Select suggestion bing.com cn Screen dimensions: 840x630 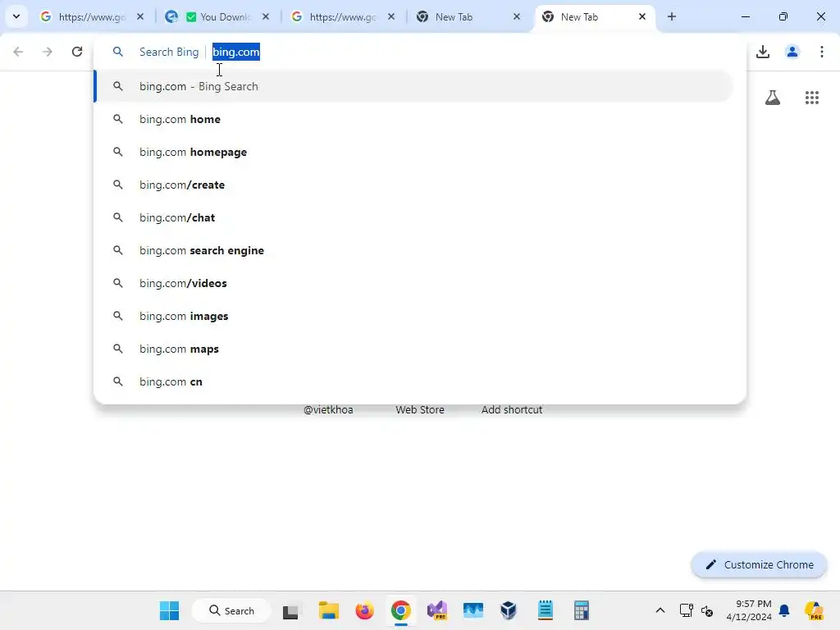413,381
